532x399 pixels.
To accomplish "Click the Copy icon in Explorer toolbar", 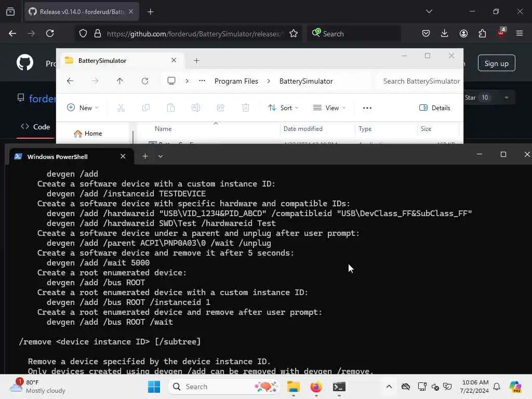I will click(146, 108).
